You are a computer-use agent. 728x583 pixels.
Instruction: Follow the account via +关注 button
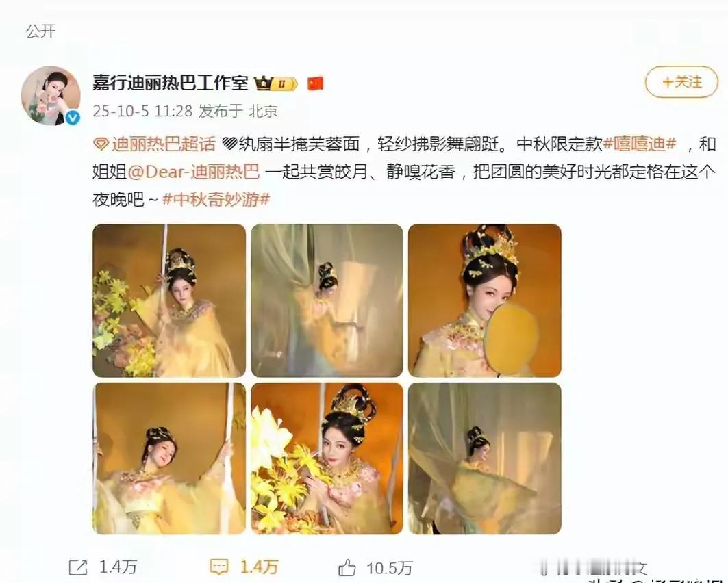[x=681, y=82]
